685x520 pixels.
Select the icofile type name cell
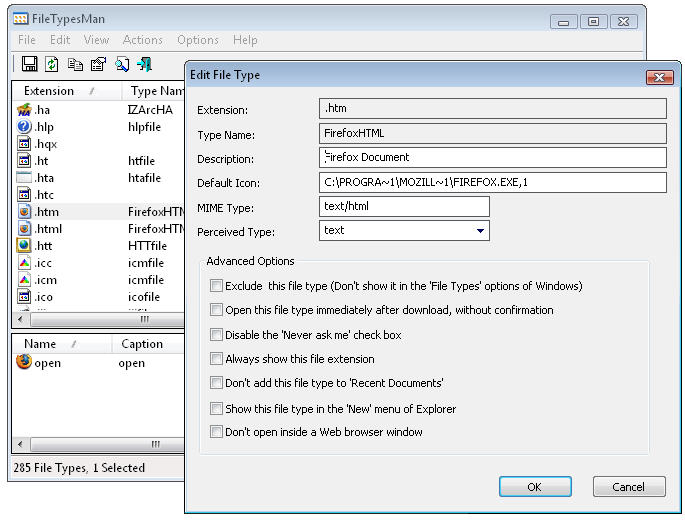[144, 297]
